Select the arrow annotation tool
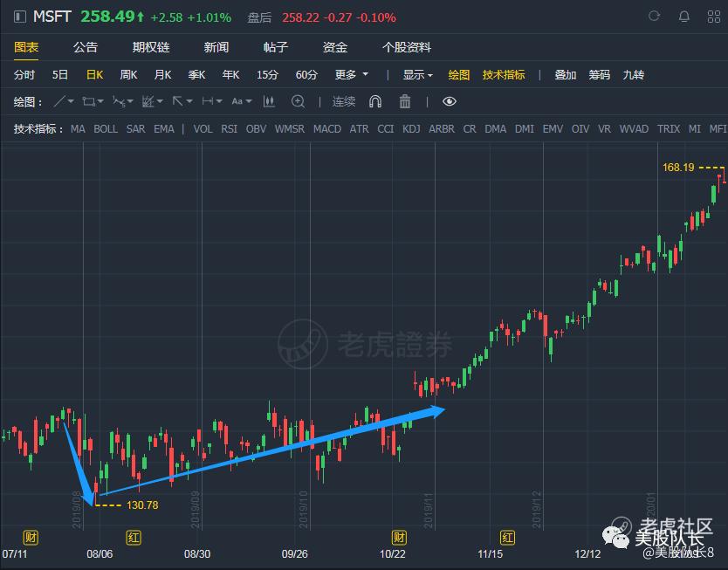 (x=178, y=101)
